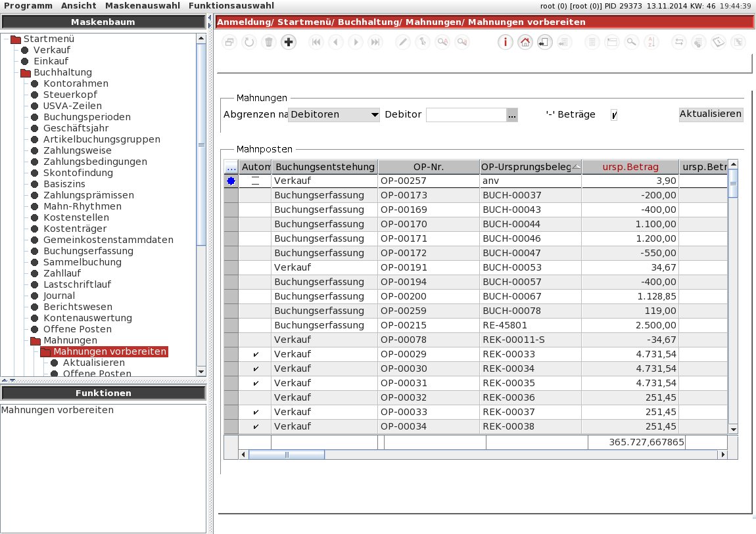Collapse the Mahnungen tree folder
756x534 pixels.
35,340
